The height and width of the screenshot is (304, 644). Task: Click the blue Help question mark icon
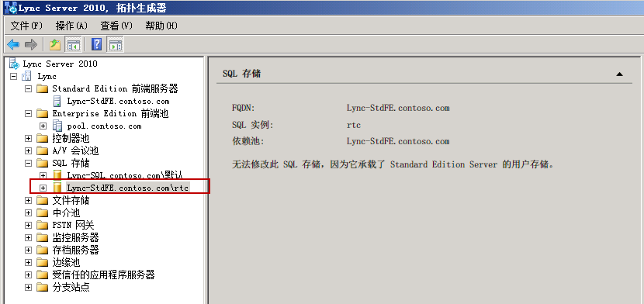click(x=96, y=44)
